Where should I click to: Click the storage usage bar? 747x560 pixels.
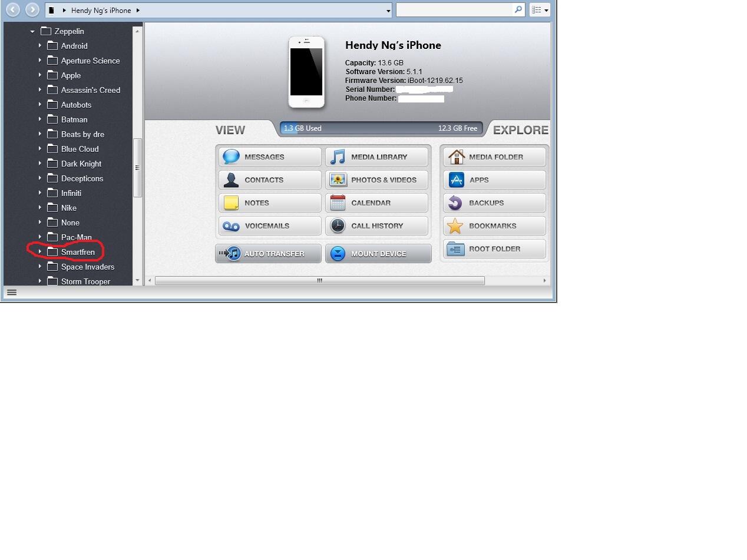click(381, 128)
